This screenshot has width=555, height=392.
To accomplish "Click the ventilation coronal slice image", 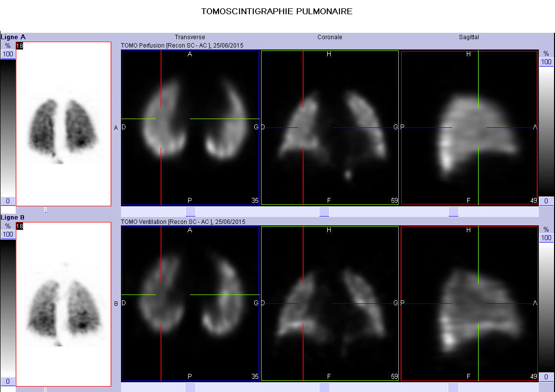I will [x=330, y=304].
